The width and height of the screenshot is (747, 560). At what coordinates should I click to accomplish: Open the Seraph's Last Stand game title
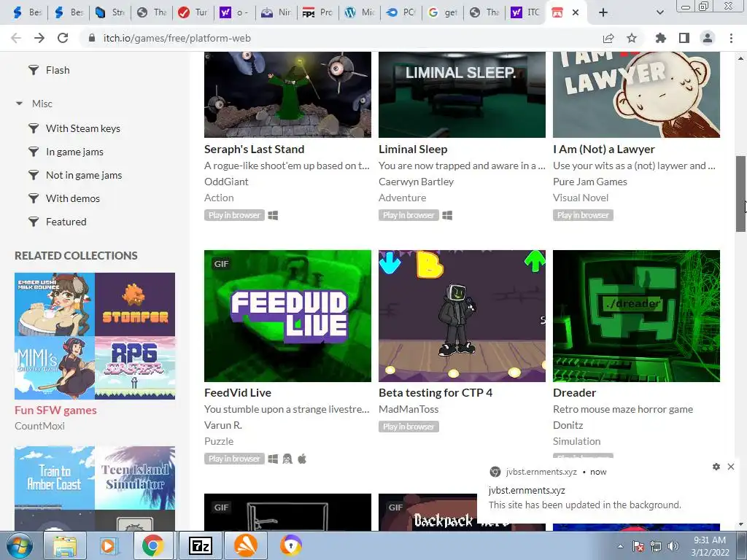tap(254, 149)
